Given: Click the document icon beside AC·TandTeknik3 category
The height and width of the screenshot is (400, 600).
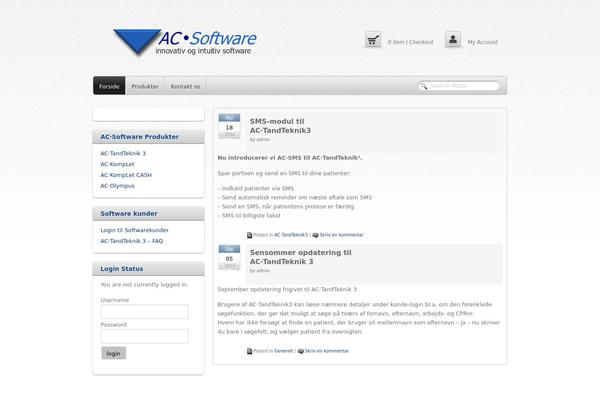Looking at the screenshot, I should (249, 235).
